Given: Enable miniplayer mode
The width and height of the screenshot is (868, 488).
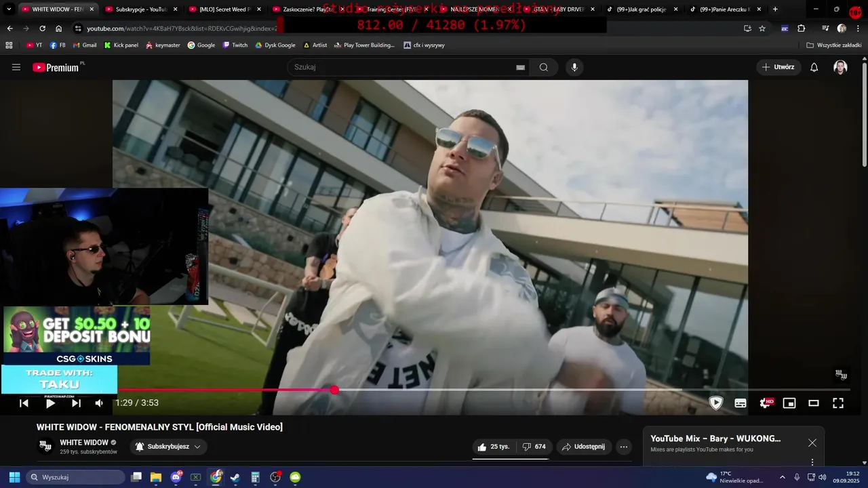Looking at the screenshot, I should point(789,403).
